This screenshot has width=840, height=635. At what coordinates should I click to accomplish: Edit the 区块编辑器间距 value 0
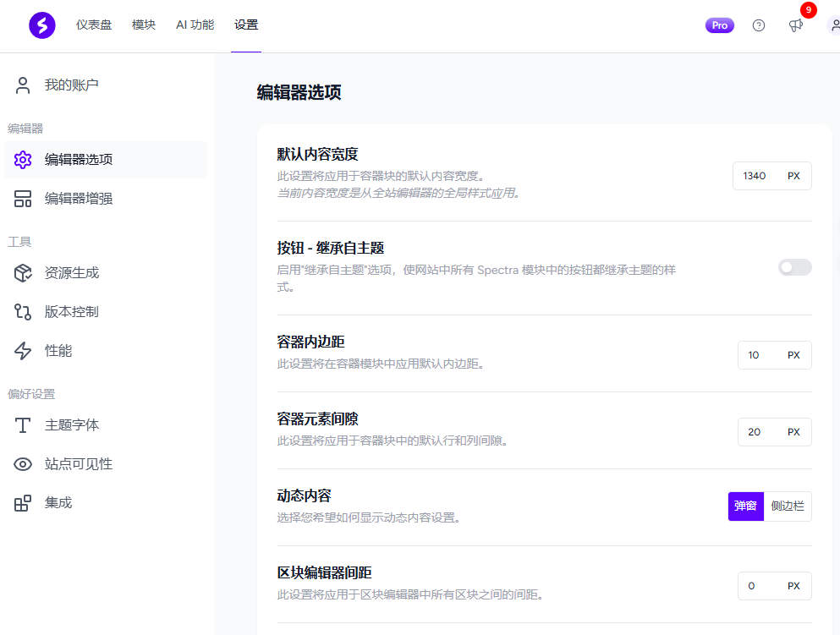coord(752,586)
